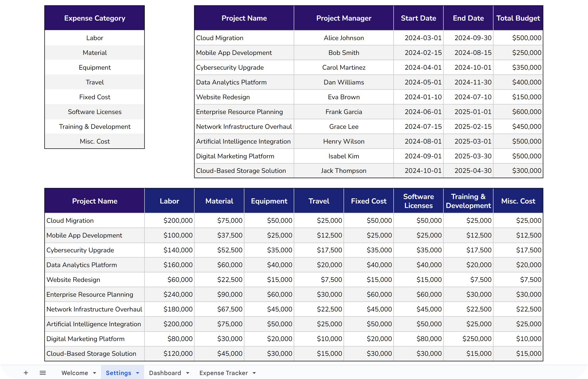Expand the Welcome tab dropdown arrow
Image resolution: width=588 pixels, height=379 pixels.
(94, 373)
